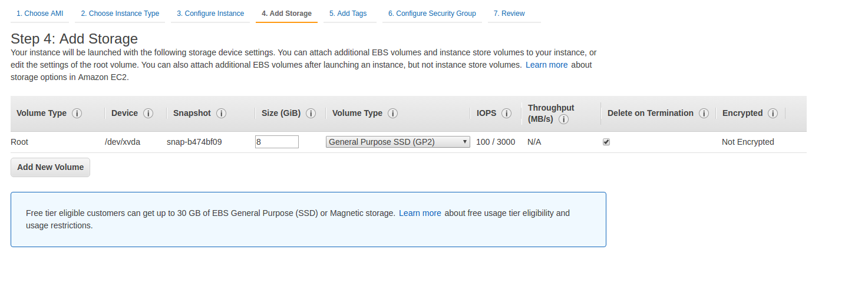Click info icon beside IOPS column header

click(x=506, y=114)
